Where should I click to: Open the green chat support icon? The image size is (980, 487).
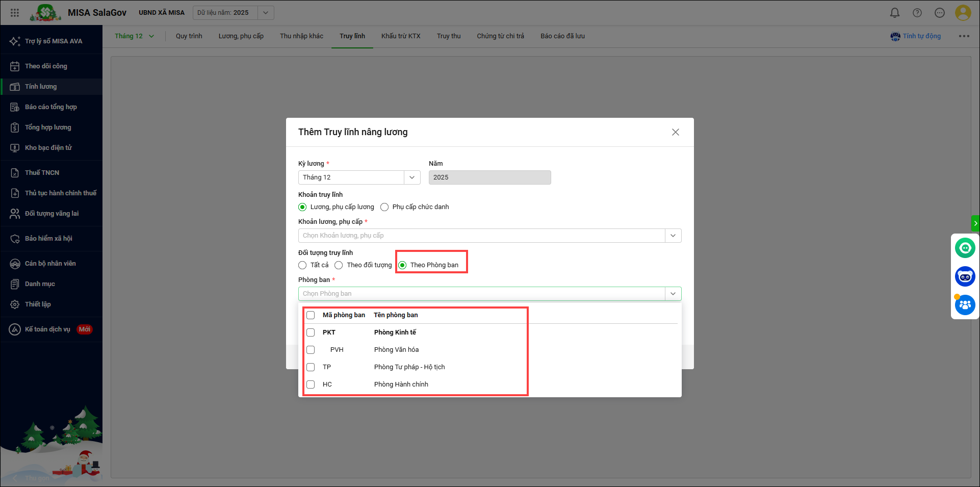point(965,248)
